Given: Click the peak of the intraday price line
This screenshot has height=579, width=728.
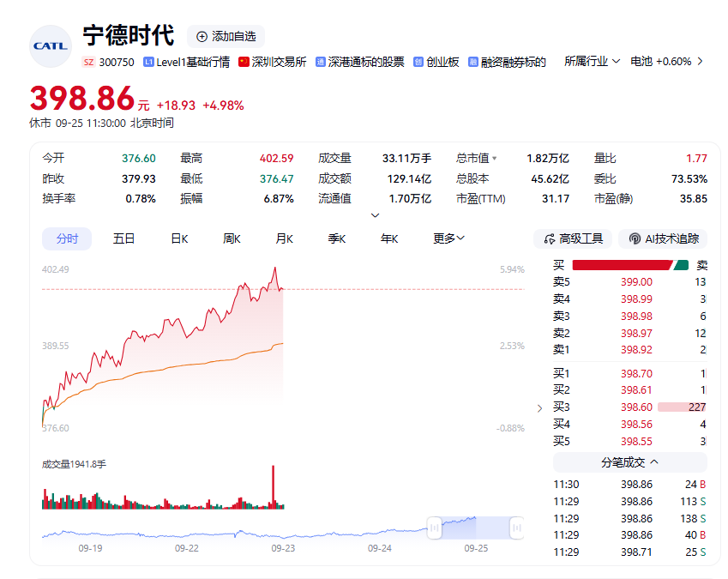Looking at the screenshot, I should tap(275, 268).
